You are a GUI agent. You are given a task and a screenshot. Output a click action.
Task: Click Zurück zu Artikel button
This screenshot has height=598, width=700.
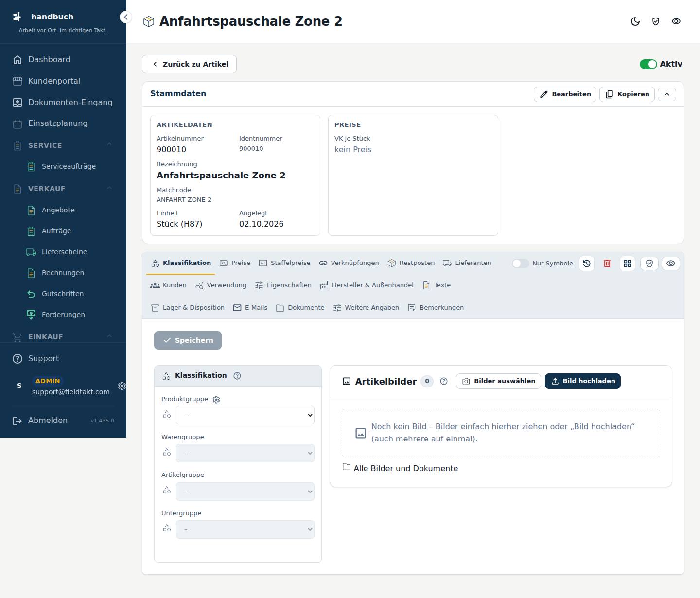(x=189, y=64)
